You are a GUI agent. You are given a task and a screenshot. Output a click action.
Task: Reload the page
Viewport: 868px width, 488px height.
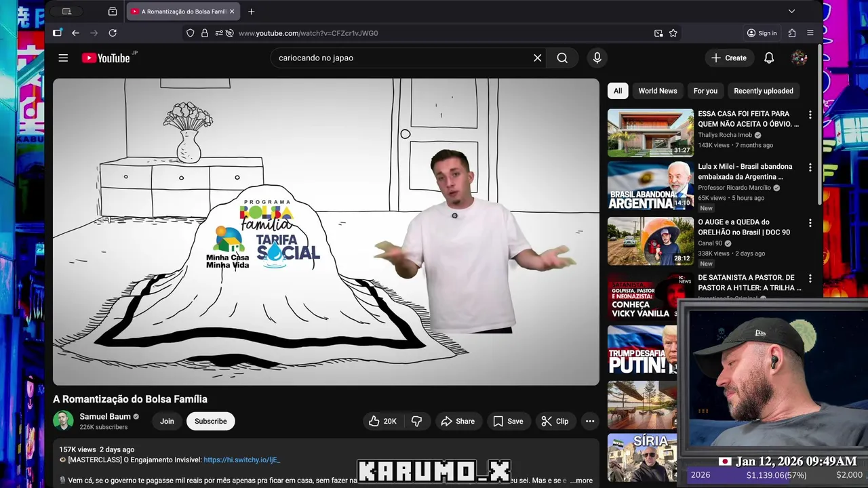click(113, 33)
